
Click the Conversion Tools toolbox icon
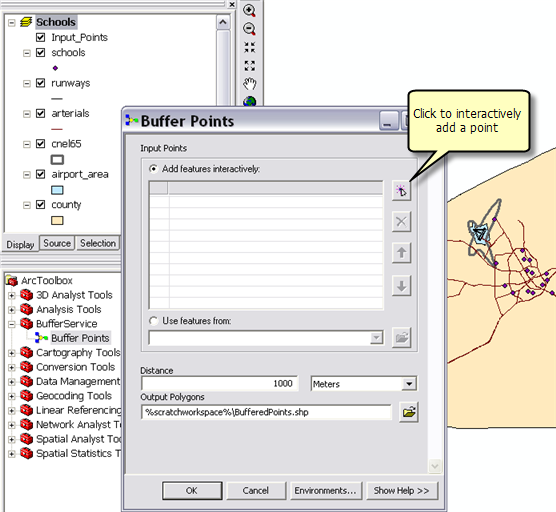27,367
